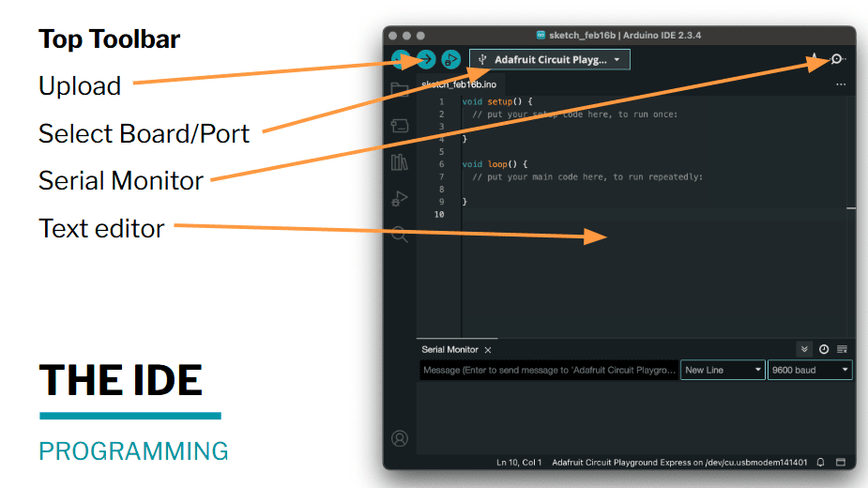Expand the Adafruit Circuit Playground board selector
Screen dimensions: 868x488
pos(550,60)
